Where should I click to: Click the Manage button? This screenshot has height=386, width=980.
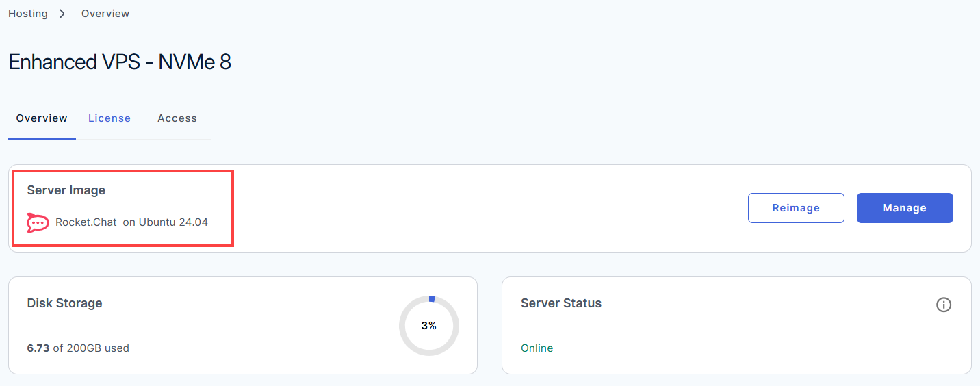[x=905, y=208]
